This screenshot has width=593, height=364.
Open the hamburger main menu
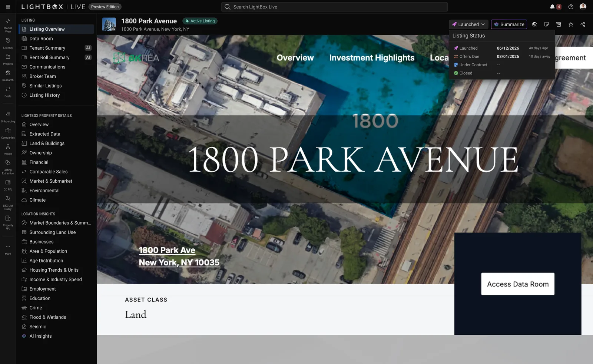[x=8, y=7]
